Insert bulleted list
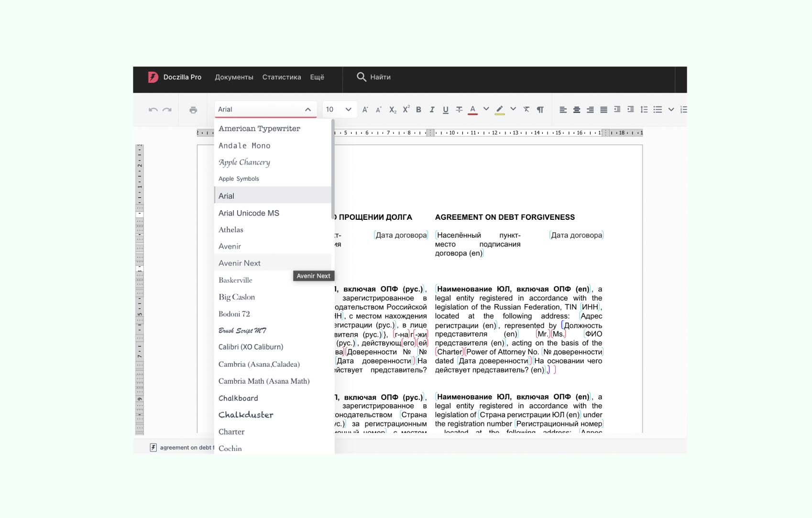 pyautogui.click(x=658, y=109)
